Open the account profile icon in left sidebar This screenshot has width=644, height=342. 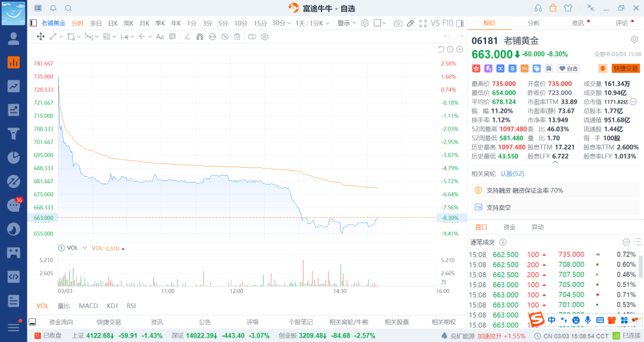[14, 39]
